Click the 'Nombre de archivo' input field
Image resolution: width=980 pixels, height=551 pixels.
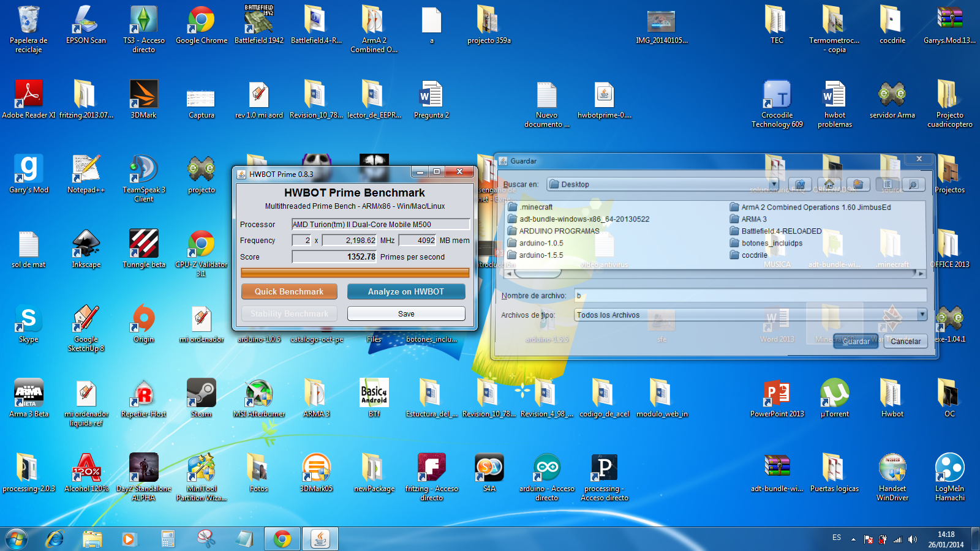pos(750,296)
